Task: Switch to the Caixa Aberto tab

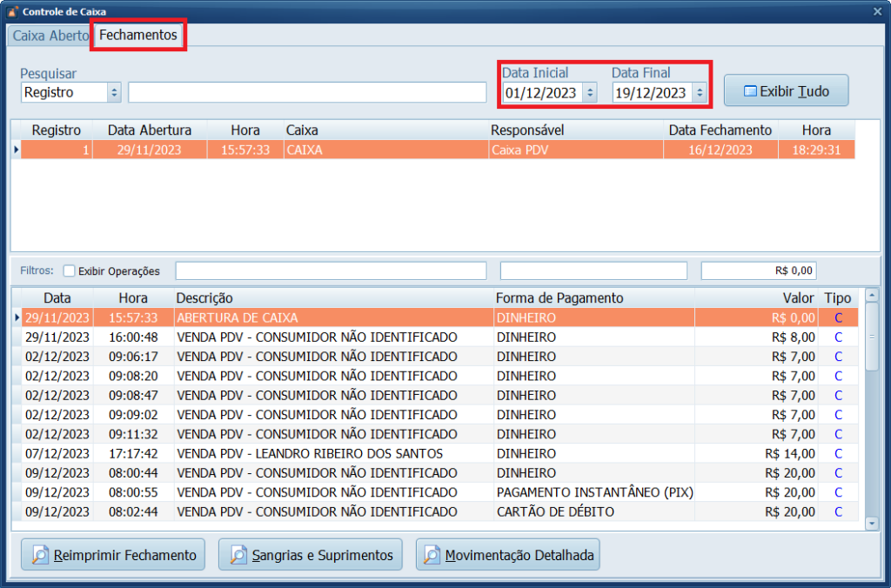Action: click(50, 36)
